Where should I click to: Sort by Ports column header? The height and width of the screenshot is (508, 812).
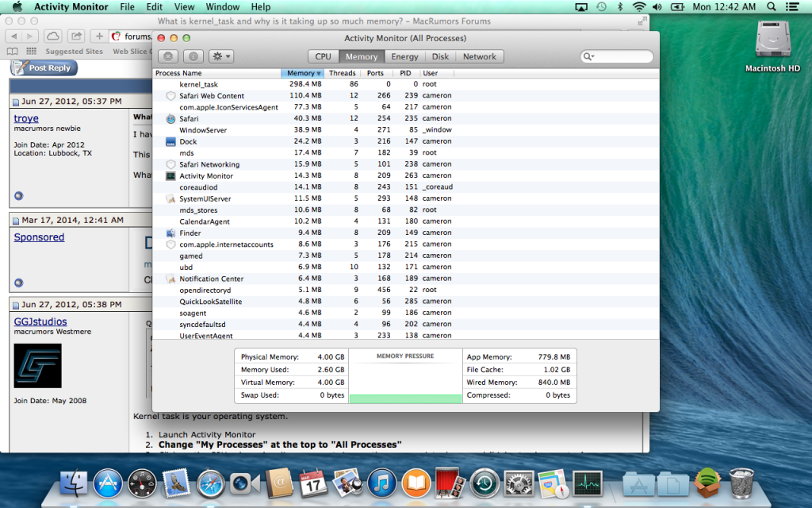click(375, 73)
